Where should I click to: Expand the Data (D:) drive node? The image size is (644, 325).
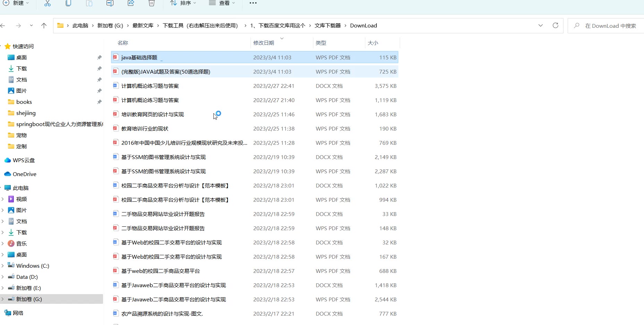pos(3,277)
